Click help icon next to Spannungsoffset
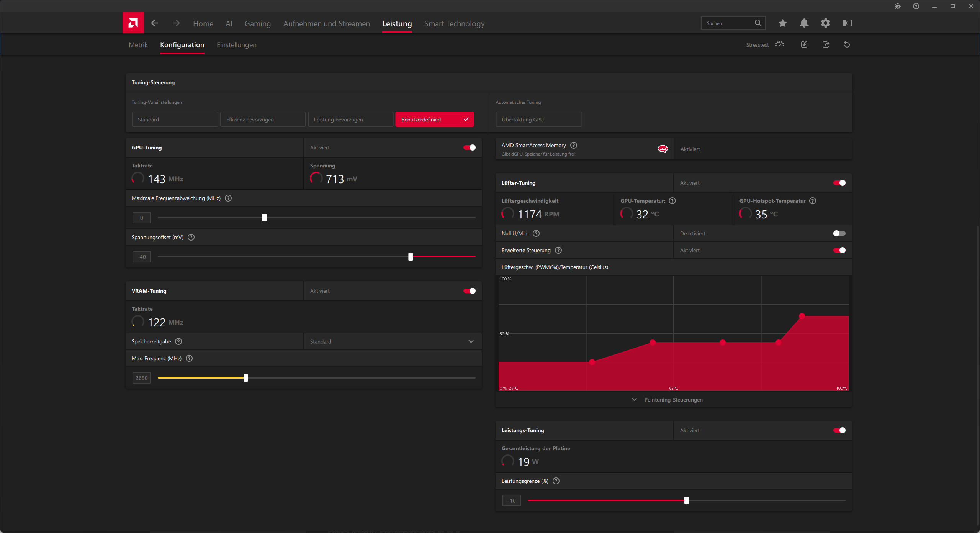 [191, 237]
